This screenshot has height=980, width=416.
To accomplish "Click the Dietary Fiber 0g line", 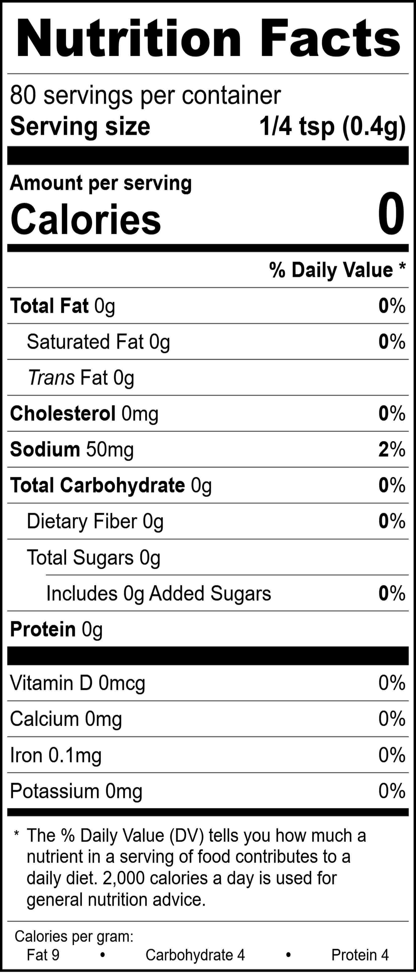I will tap(95, 522).
